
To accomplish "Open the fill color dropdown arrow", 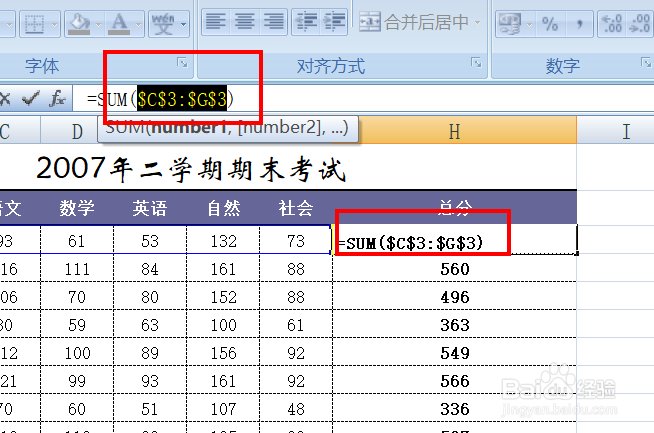I will point(98,25).
